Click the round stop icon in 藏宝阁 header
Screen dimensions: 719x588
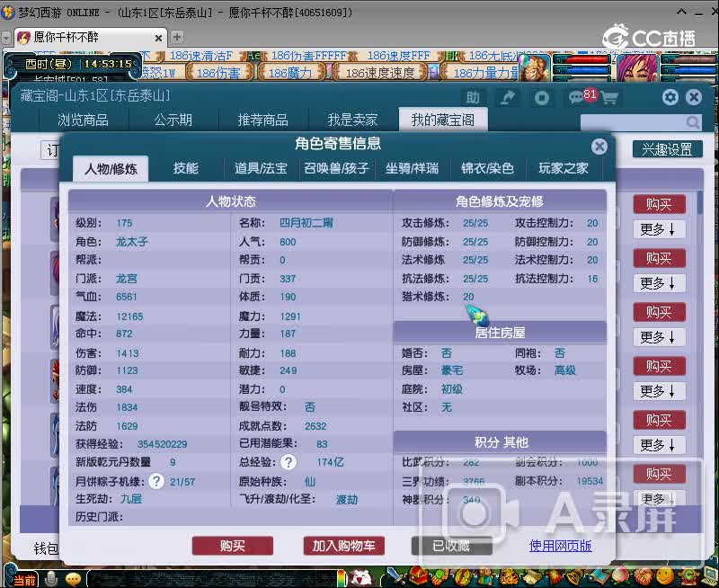[x=542, y=98]
